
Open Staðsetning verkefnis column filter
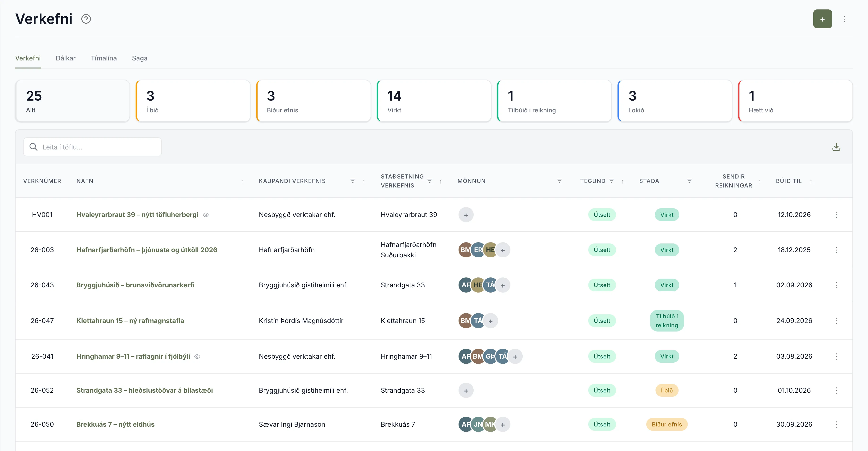point(430,181)
